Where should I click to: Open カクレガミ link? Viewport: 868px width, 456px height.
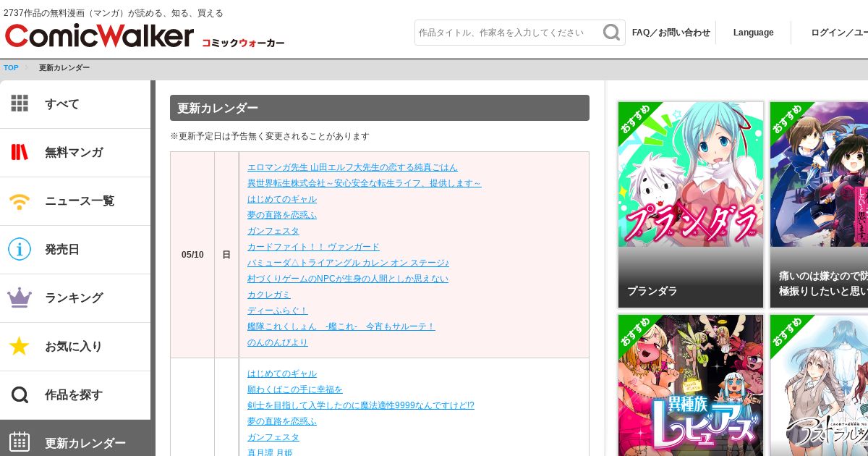[269, 295]
